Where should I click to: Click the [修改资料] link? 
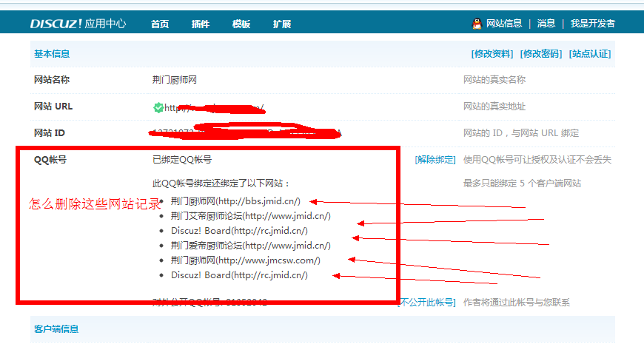coord(492,54)
